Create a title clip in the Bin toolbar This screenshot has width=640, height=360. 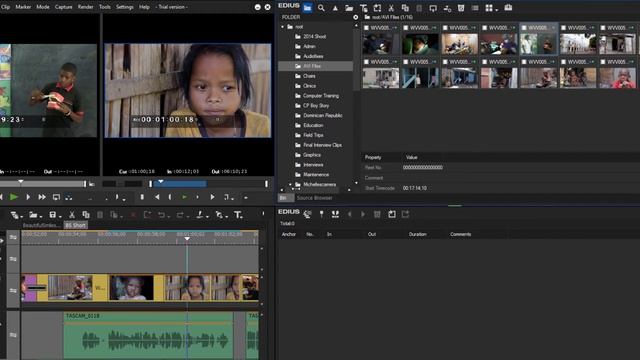363,8
